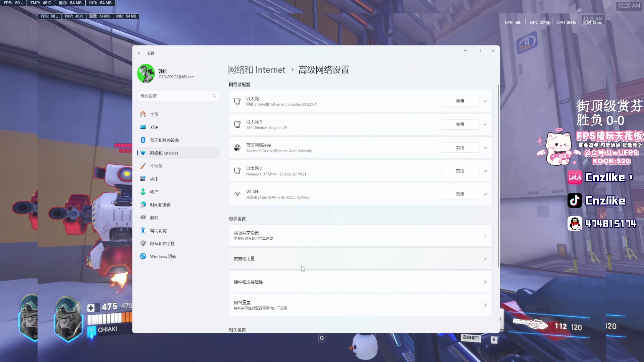Expand 以太网 3 adapter details
This screenshot has height=362, width=644.
(x=485, y=125)
